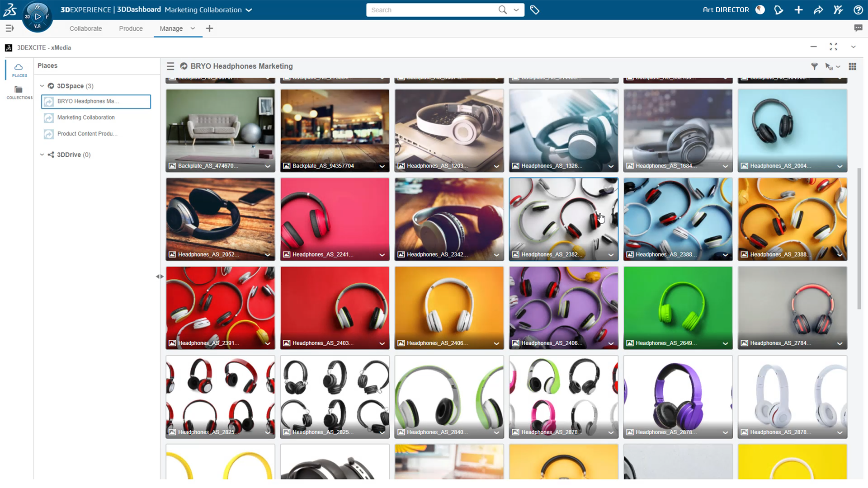The width and height of the screenshot is (868, 488).
Task: Open the Art Director profile avatar
Action: (760, 10)
